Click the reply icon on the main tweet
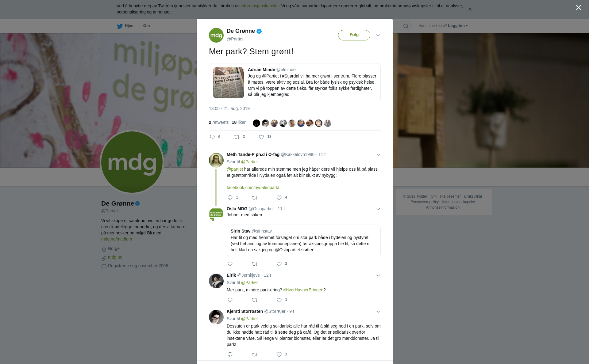 [212, 137]
